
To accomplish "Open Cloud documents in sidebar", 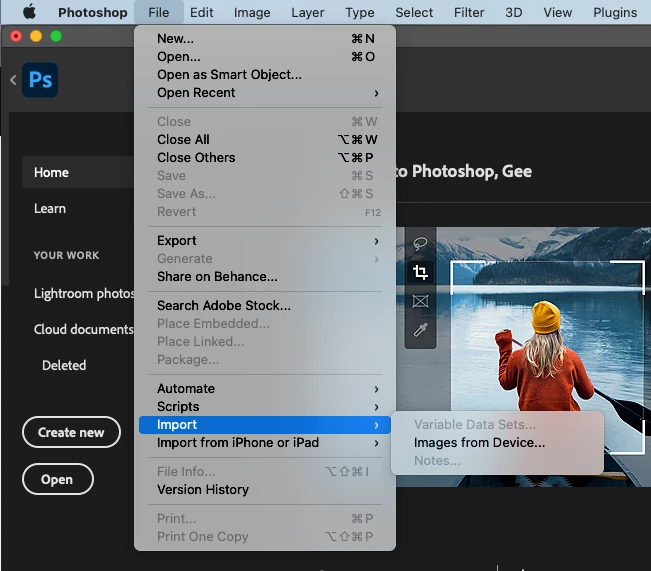I will pyautogui.click(x=84, y=329).
